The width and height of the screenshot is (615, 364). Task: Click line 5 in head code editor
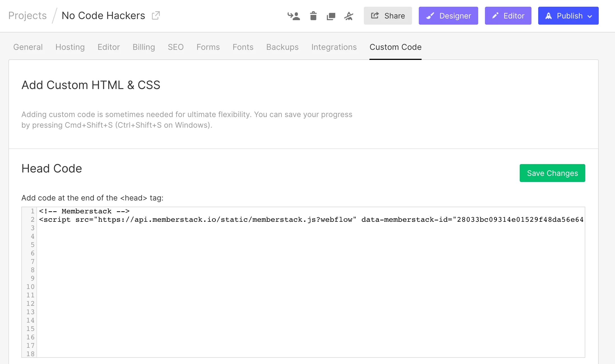tap(168, 245)
